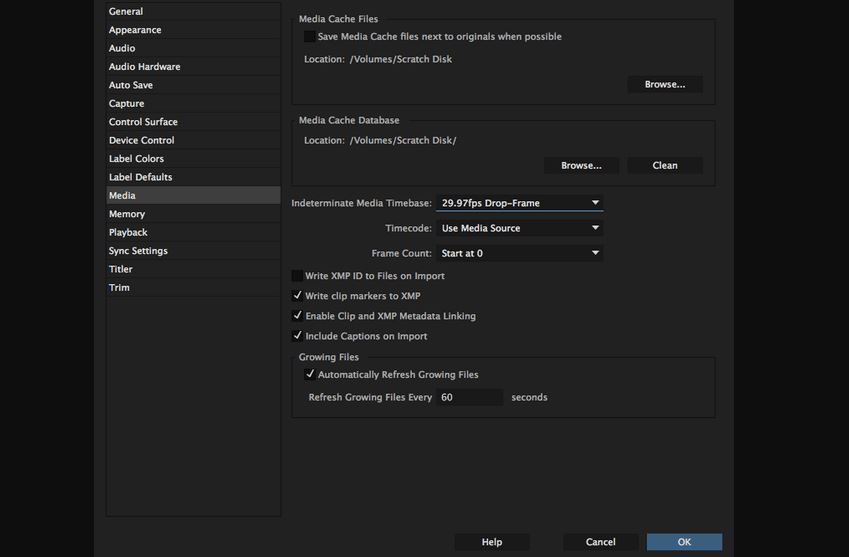This screenshot has height=557, width=849.
Task: Uncheck Write clip markers to XMP
Action: tap(297, 296)
